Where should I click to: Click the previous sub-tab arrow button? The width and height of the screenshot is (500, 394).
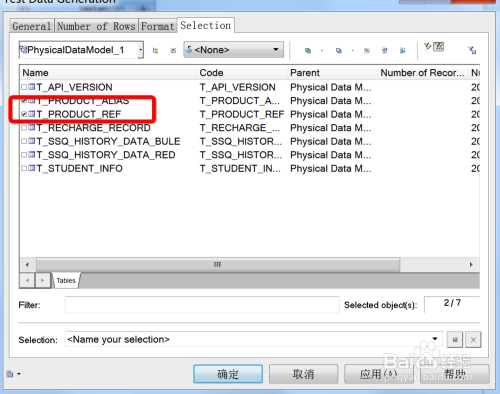[x=27, y=280]
